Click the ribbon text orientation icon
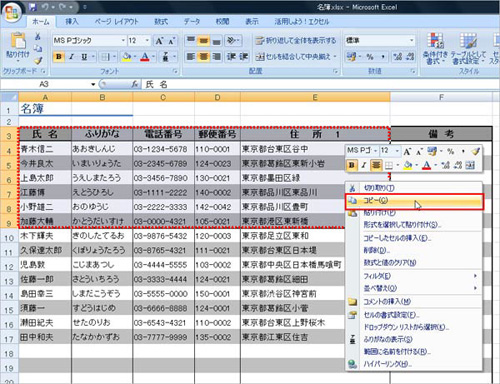Screen dimensions: 500x384 [231, 40]
